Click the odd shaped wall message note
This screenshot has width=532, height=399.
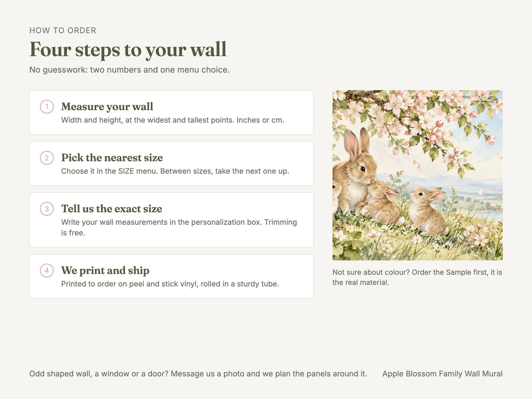[198, 374]
